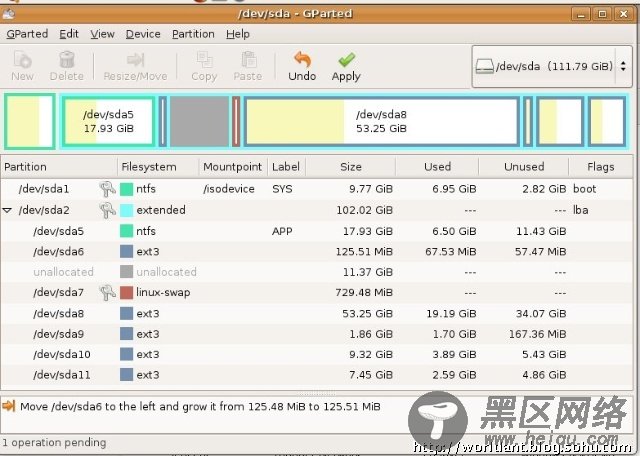The image size is (640, 456).
Task: Select the /dev/sda1 row
Action: point(317,189)
